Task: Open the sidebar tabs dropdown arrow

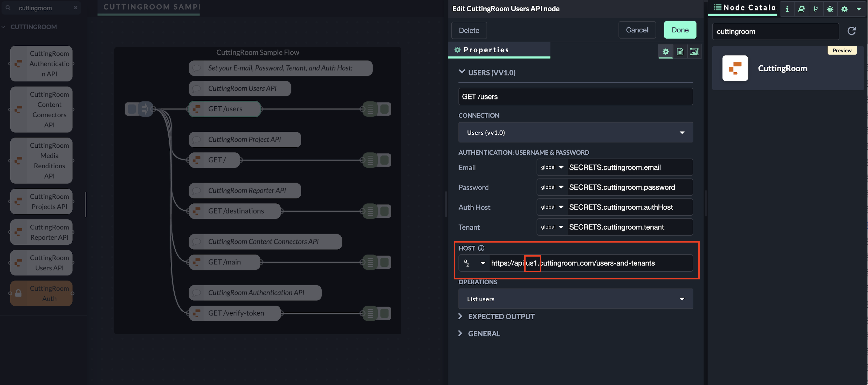Action: point(859,9)
